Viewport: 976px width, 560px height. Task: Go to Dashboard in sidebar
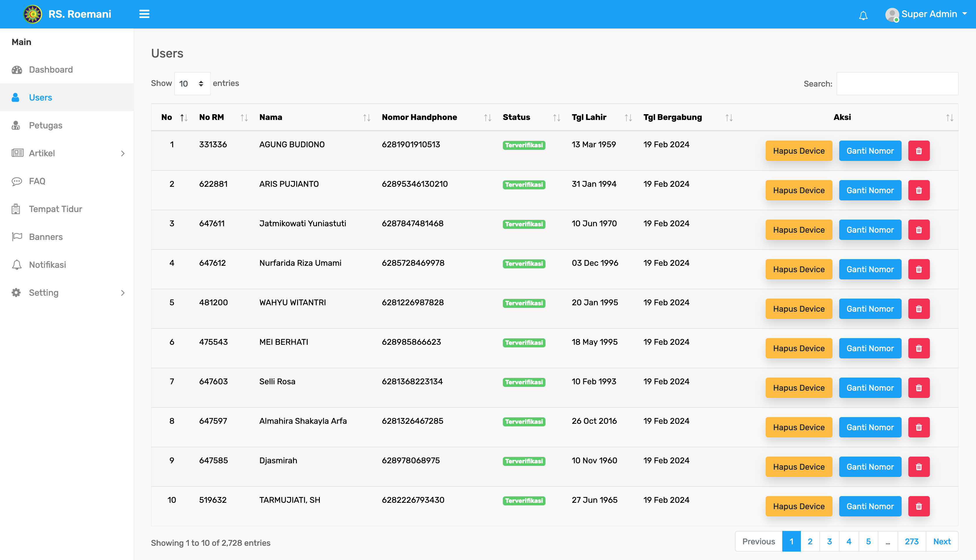(x=67, y=70)
